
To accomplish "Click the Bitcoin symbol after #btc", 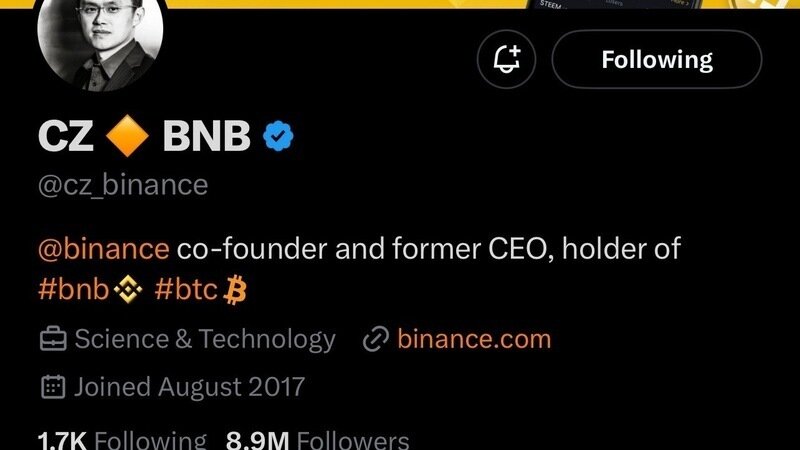I will pyautogui.click(x=236, y=291).
